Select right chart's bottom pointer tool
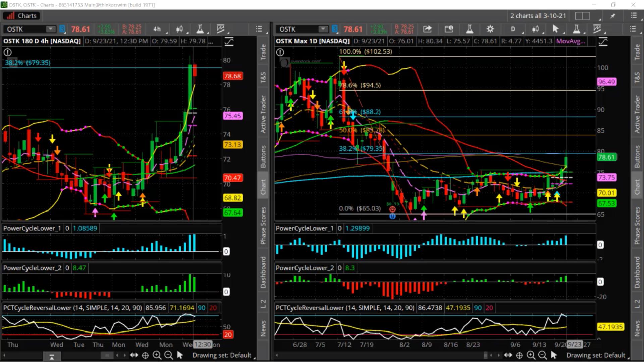 click(x=554, y=355)
